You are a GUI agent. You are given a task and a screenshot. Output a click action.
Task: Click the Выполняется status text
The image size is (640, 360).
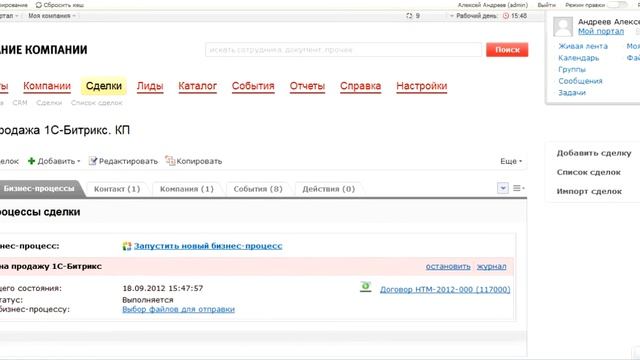(148, 300)
